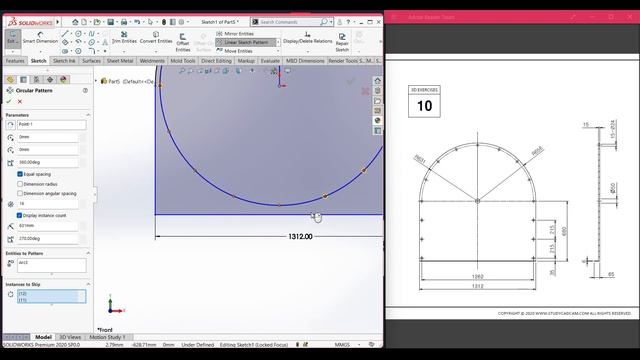
Task: Open Linear Sketch Pattern dropdown arrow
Action: click(x=278, y=42)
